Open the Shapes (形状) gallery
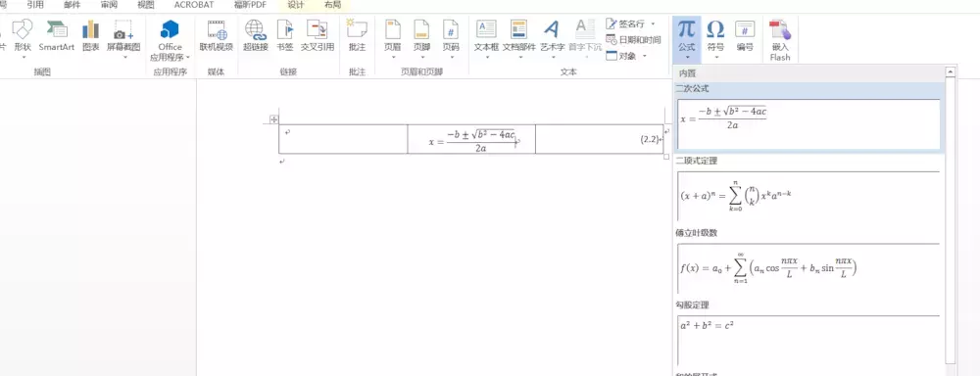The width and height of the screenshot is (980, 376). click(x=23, y=34)
